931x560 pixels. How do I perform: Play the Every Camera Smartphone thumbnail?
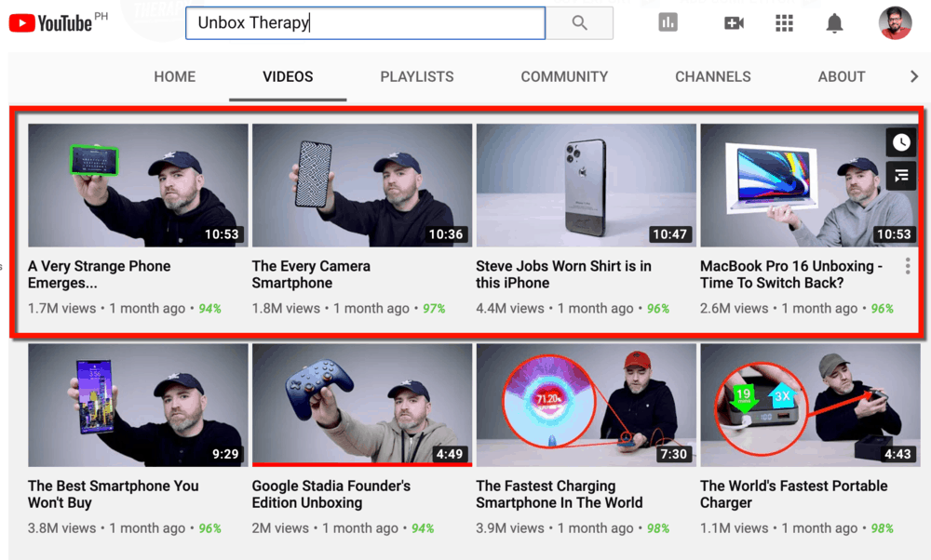362,185
